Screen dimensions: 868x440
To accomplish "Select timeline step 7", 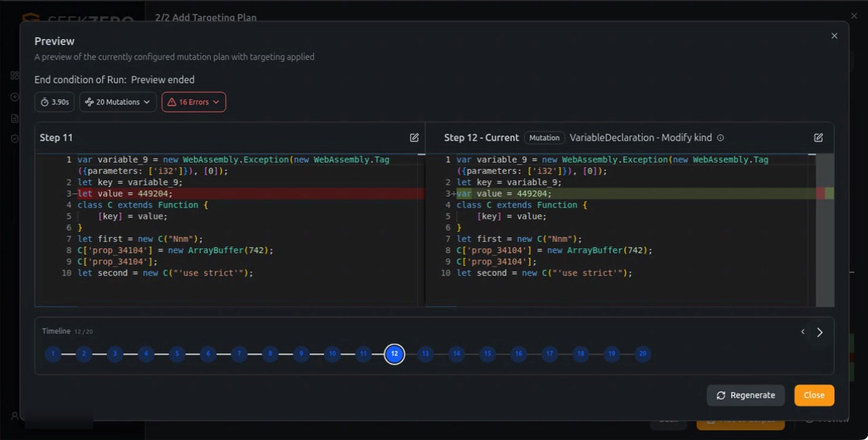I will coord(239,354).
